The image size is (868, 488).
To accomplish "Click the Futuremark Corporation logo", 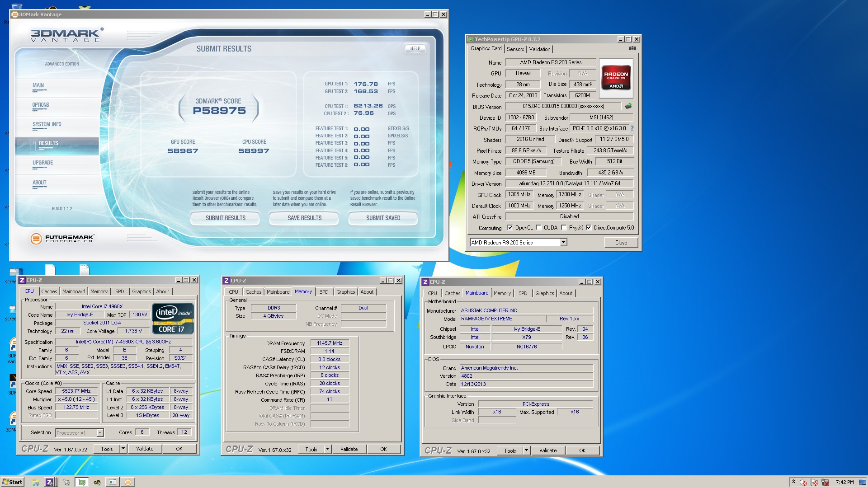I will (62, 239).
